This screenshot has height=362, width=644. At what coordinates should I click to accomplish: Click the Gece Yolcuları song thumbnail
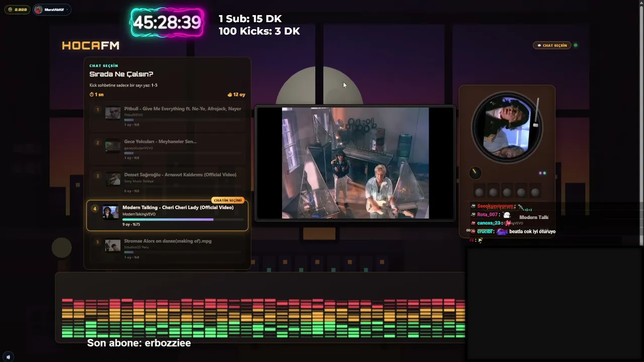(112, 146)
